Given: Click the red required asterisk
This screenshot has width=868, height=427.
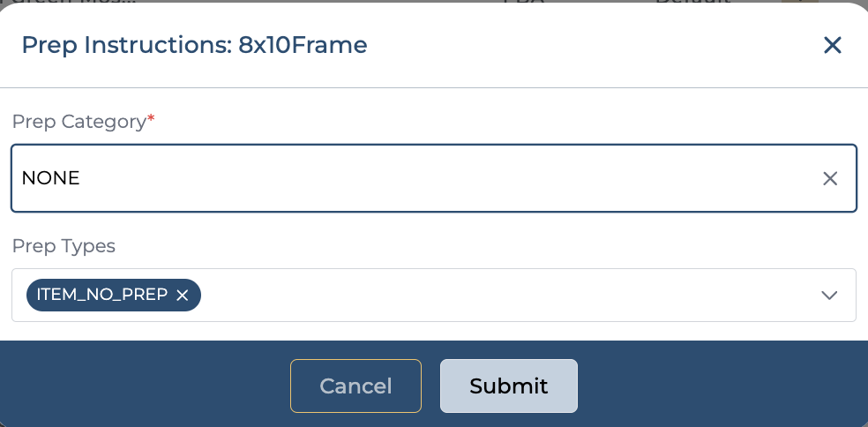Looking at the screenshot, I should (151, 119).
